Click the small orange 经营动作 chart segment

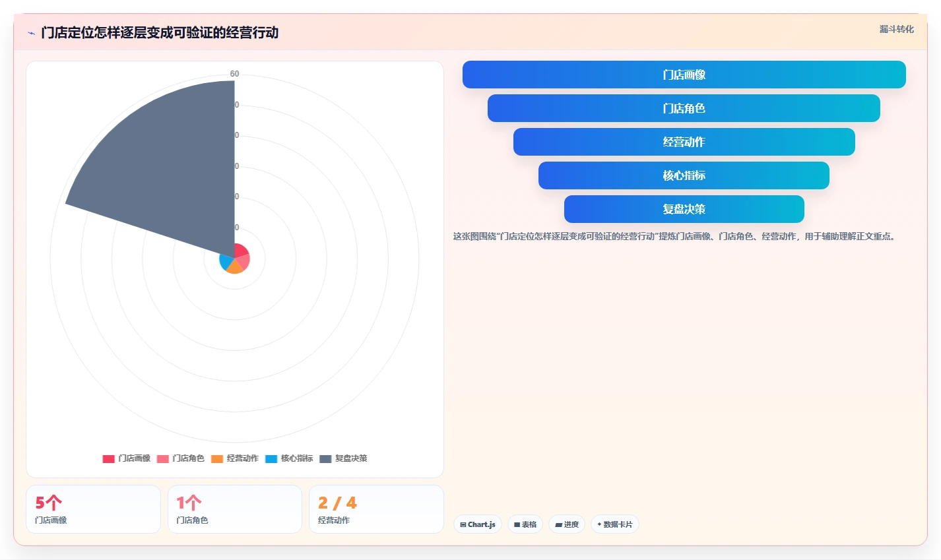(235, 268)
